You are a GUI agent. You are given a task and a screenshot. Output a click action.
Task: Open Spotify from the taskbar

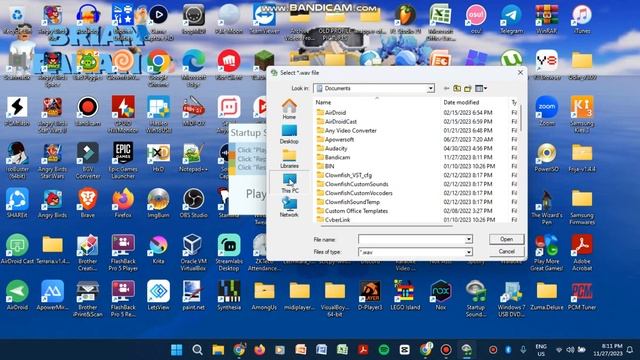[384, 350]
